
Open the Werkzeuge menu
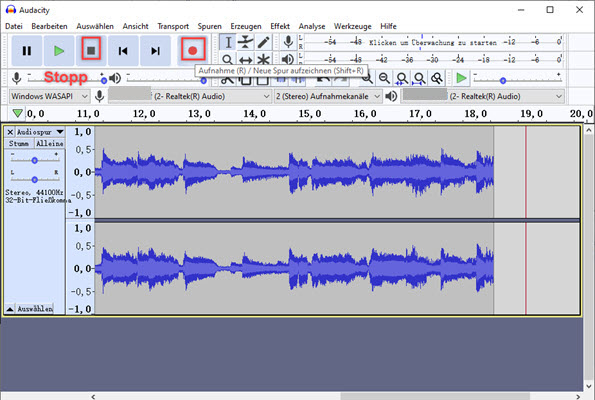[353, 26]
